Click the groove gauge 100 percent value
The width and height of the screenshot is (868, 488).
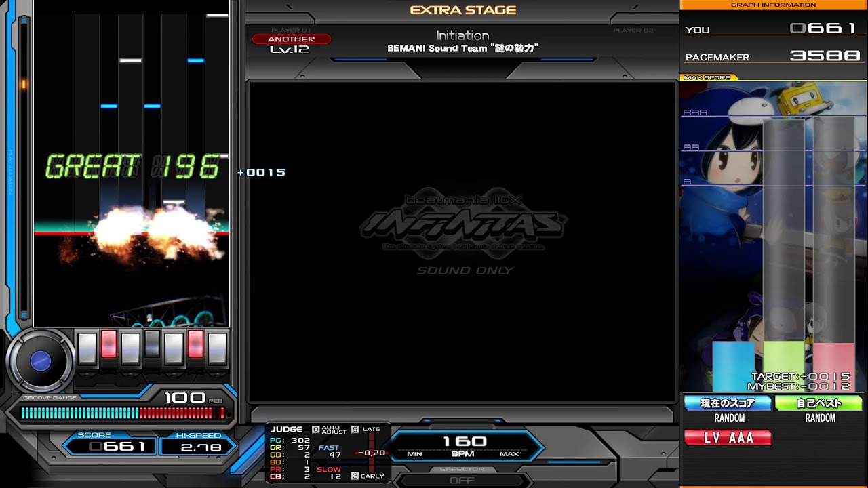click(184, 397)
